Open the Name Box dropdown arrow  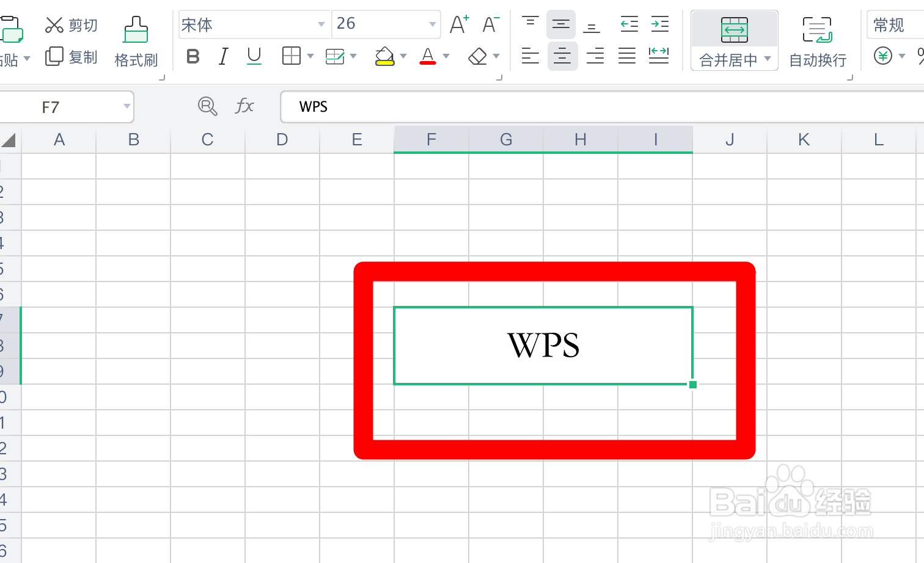point(127,106)
